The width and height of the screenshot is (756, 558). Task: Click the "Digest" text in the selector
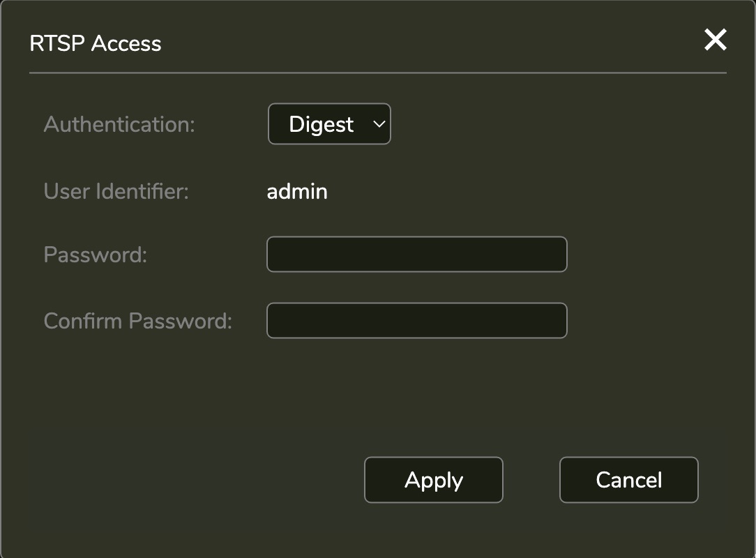(321, 124)
